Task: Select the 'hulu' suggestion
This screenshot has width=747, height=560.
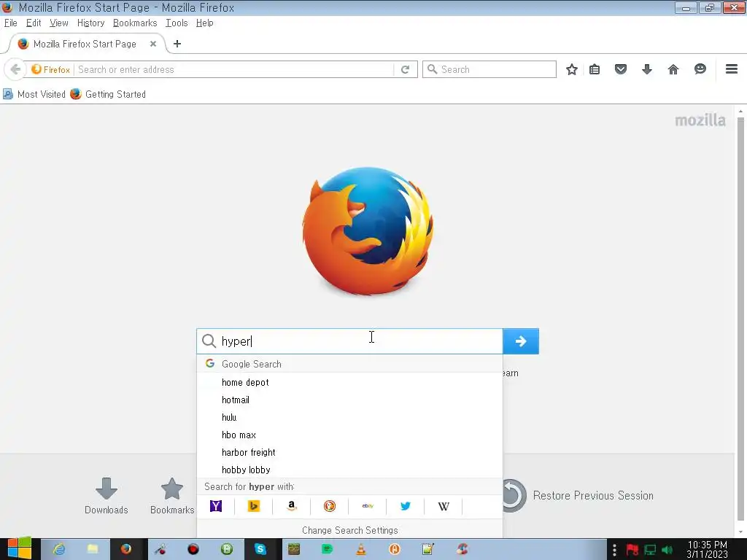Action: point(349,418)
